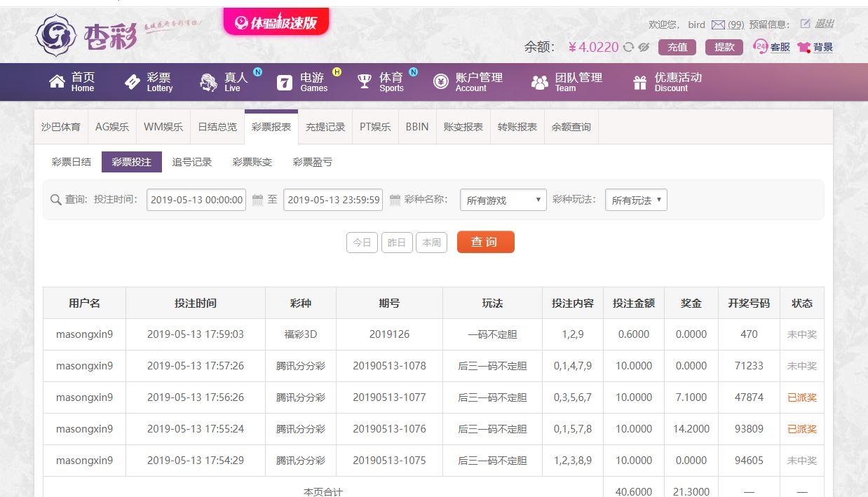Open the 真人 Live menu
The image size is (868, 497).
pyautogui.click(x=224, y=82)
